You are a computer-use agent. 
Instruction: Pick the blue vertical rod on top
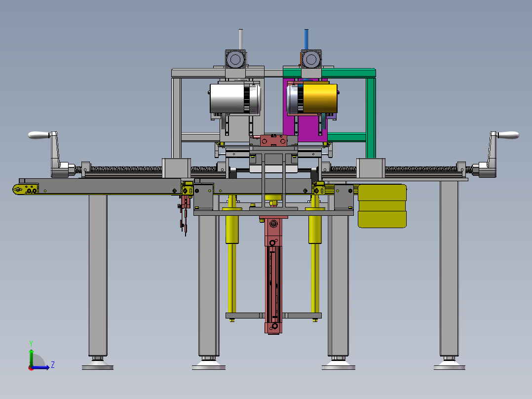point(306,40)
